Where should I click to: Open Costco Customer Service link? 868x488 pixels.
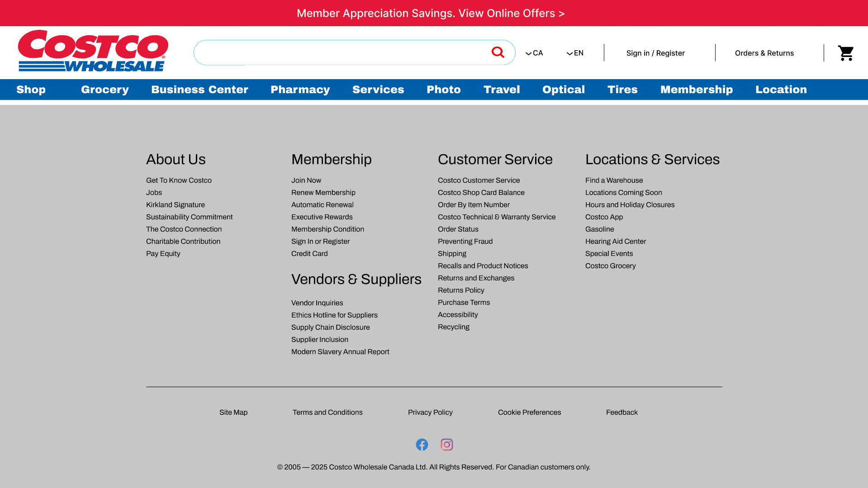click(x=479, y=180)
